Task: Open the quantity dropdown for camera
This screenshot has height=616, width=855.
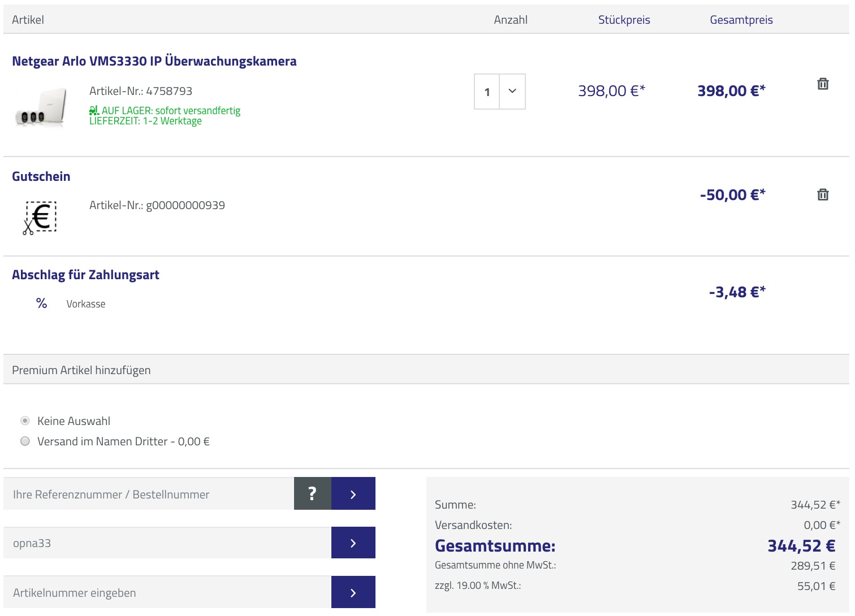Action: 512,92
